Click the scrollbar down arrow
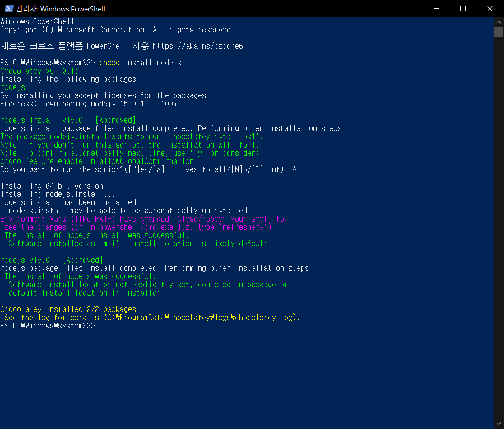This screenshot has height=429, width=504. pyautogui.click(x=499, y=424)
